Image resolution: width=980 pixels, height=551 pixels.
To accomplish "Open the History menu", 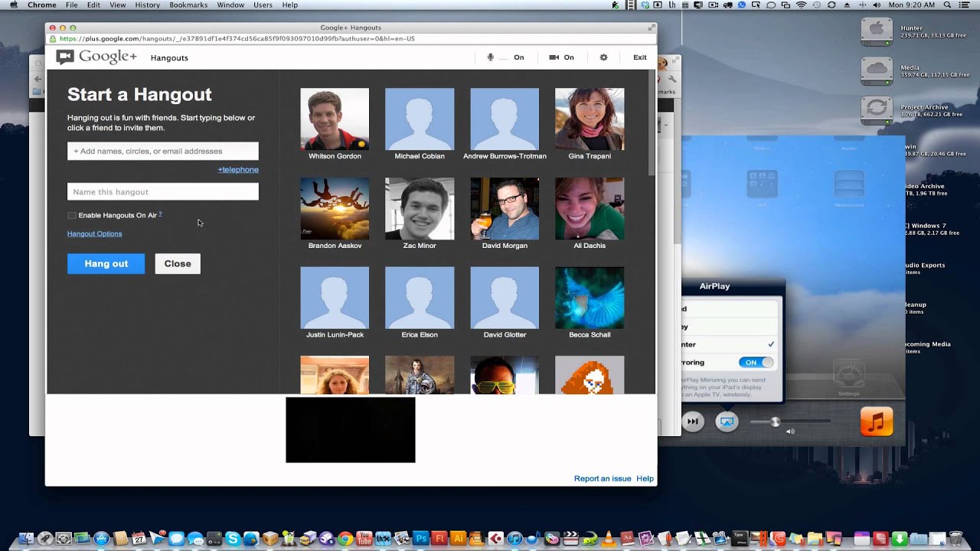I will [x=147, y=5].
